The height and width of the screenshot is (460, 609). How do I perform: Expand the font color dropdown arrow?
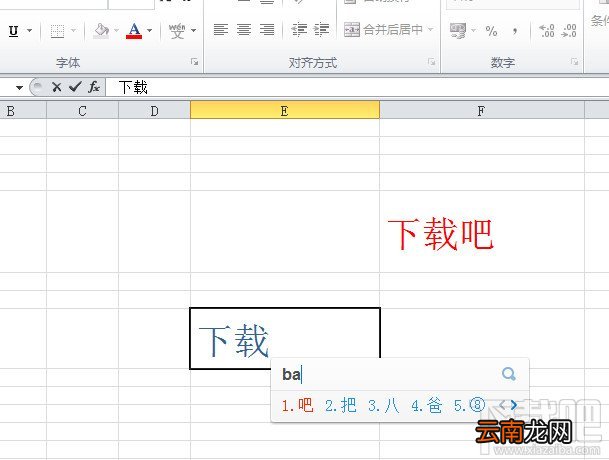click(x=150, y=30)
